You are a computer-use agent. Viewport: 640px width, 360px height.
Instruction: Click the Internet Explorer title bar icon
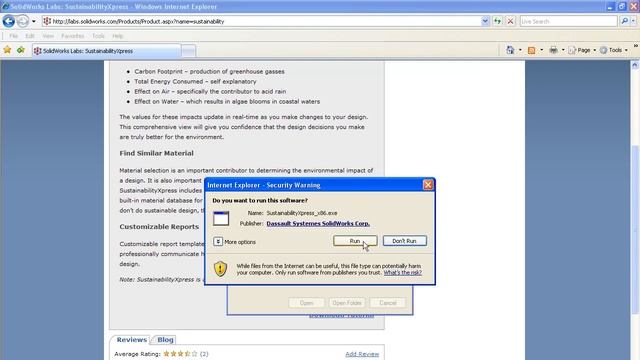pos(5,7)
